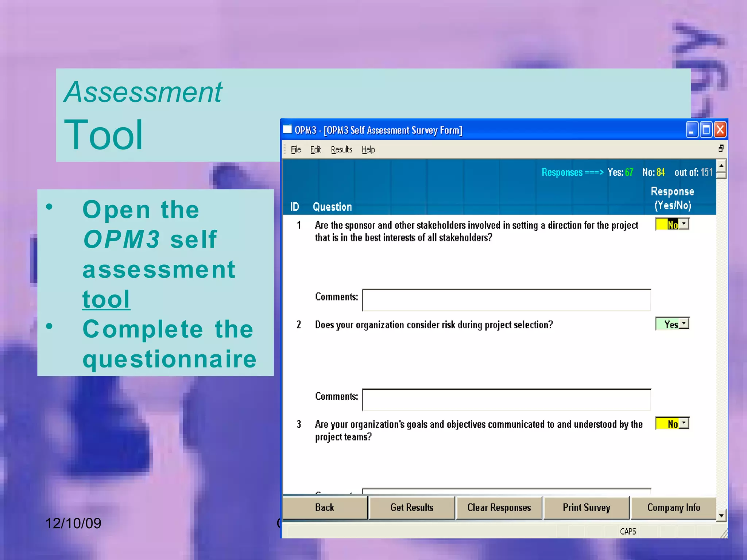Click the restore child window icon

(721, 148)
